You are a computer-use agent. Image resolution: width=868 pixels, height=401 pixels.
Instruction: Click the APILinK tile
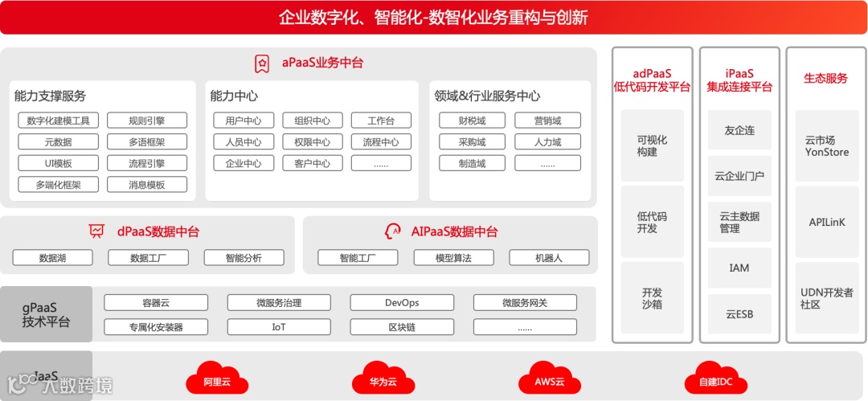click(x=827, y=222)
